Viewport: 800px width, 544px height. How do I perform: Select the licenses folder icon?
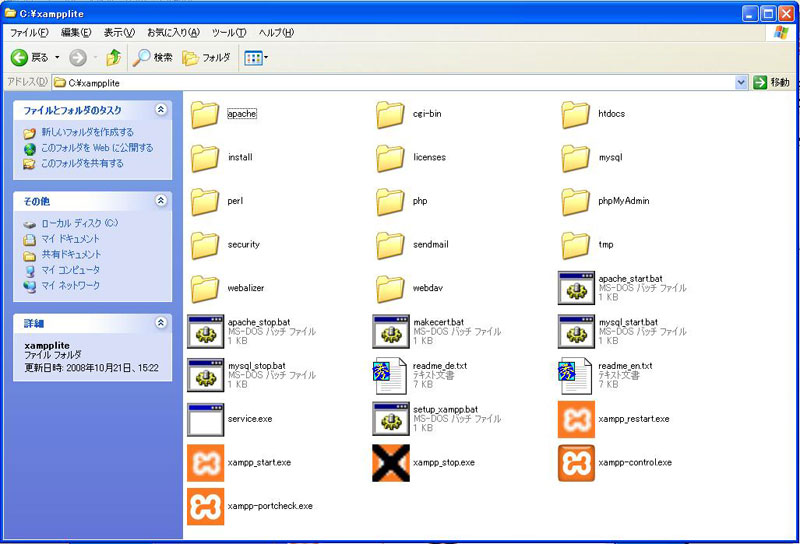click(390, 158)
